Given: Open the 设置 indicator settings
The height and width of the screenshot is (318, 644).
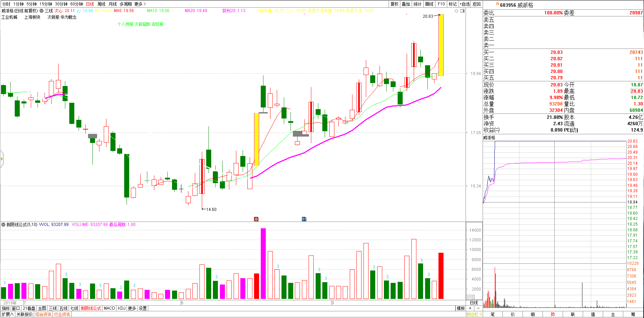Looking at the screenshot, I should [143, 308].
